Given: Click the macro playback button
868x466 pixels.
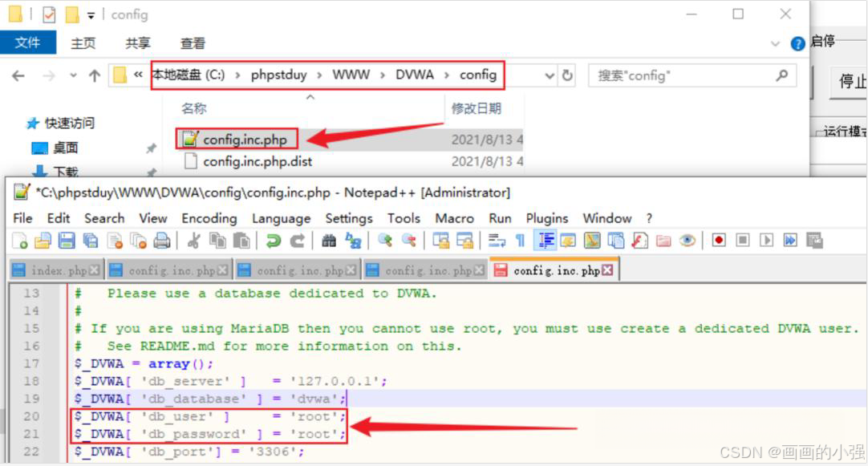Looking at the screenshot, I should (x=766, y=241).
